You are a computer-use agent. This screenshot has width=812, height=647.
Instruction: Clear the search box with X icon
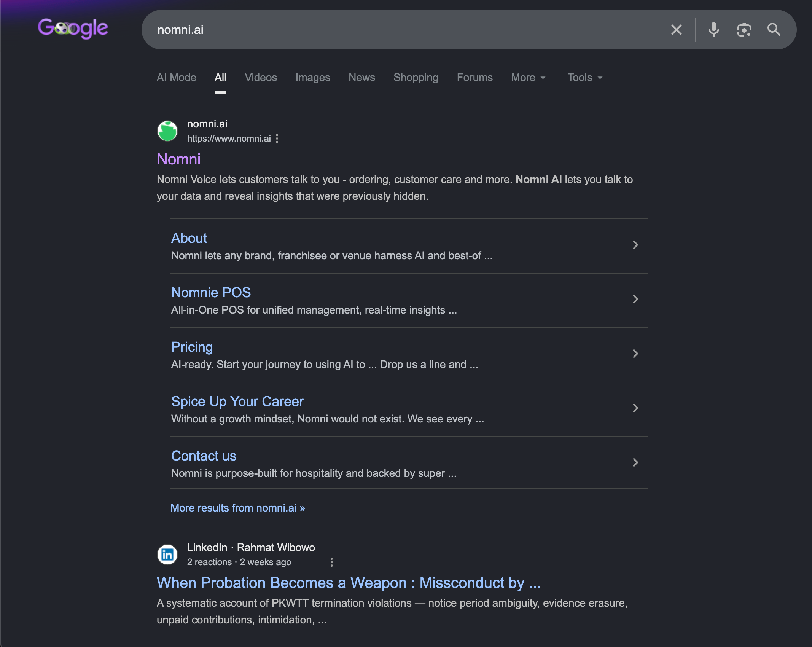coord(676,30)
